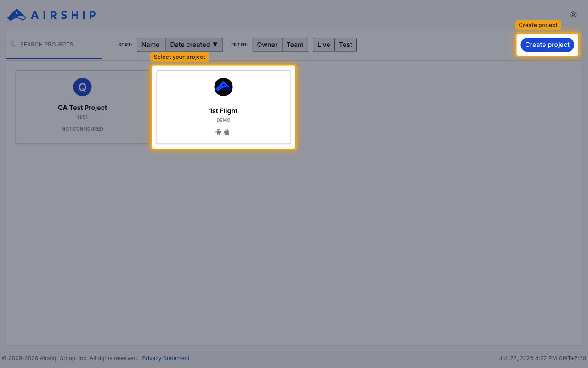This screenshot has width=588, height=368.
Task: Filter to Live projects
Action: (x=323, y=45)
